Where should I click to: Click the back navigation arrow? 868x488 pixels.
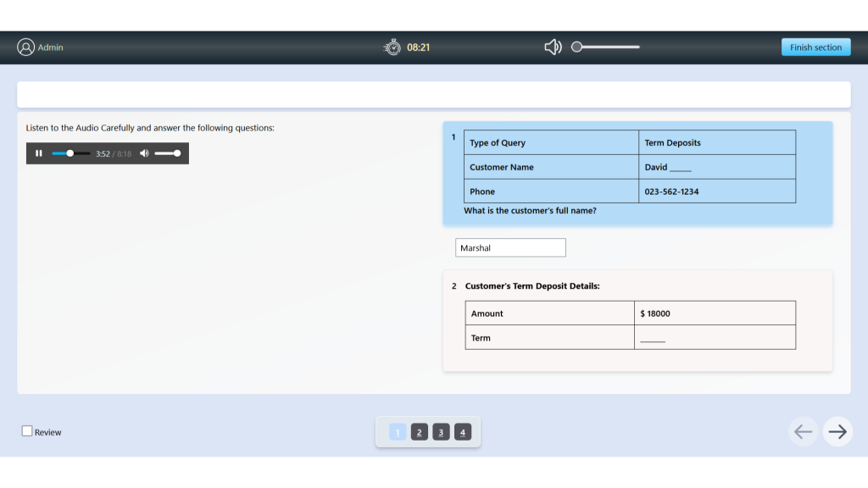point(803,431)
